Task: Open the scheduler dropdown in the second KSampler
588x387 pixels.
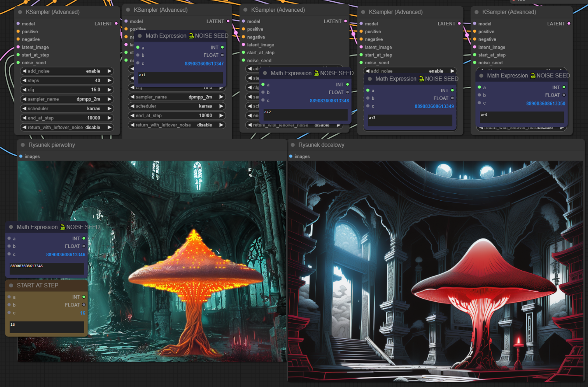Action: click(177, 106)
